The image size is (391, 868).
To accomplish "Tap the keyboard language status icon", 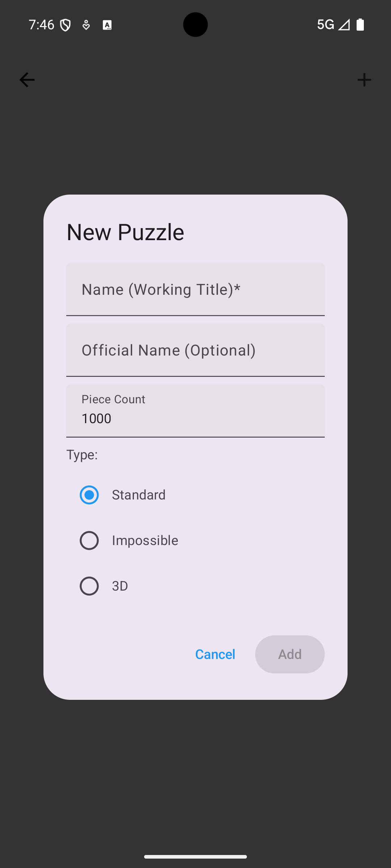I will tap(107, 25).
